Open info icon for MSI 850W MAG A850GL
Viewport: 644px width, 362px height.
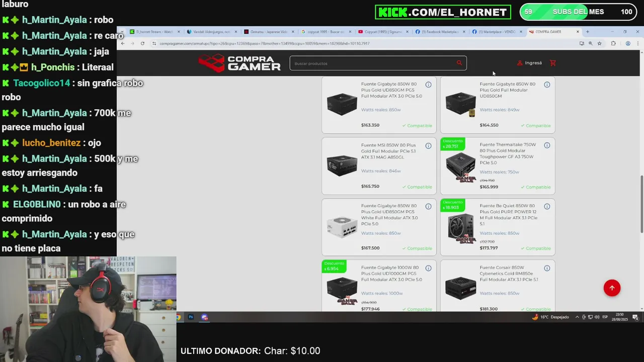pos(428,146)
